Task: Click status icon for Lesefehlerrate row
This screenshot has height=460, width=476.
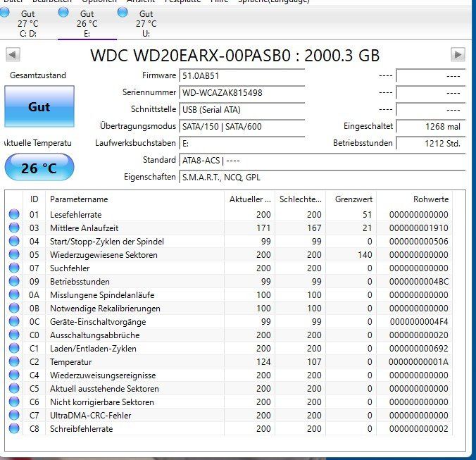Action: coord(14,214)
